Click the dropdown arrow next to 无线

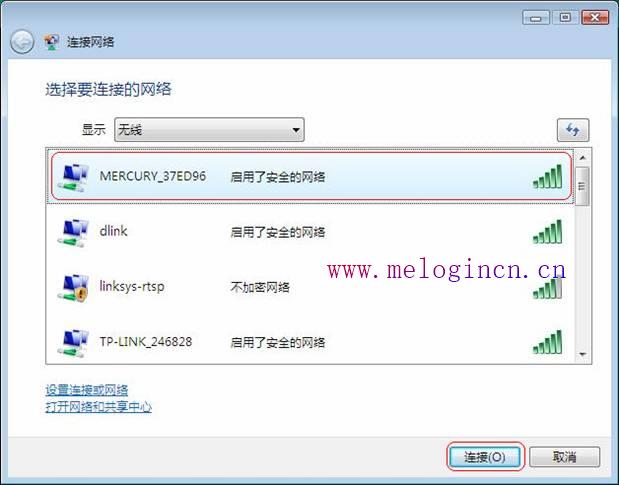click(296, 130)
